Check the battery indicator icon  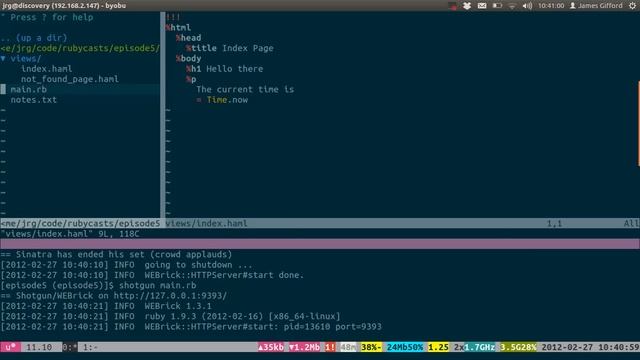(497, 6)
